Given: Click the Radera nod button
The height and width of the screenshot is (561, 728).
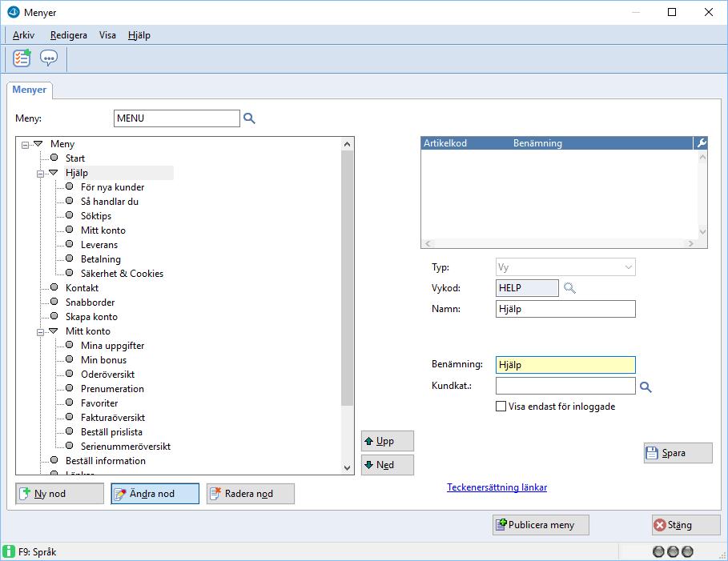Looking at the screenshot, I should click(x=250, y=494).
